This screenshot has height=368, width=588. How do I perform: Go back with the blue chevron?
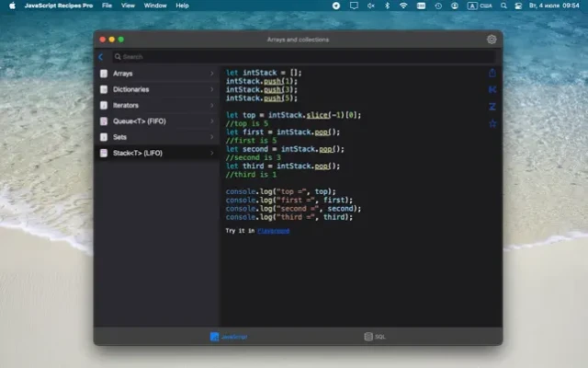point(100,57)
